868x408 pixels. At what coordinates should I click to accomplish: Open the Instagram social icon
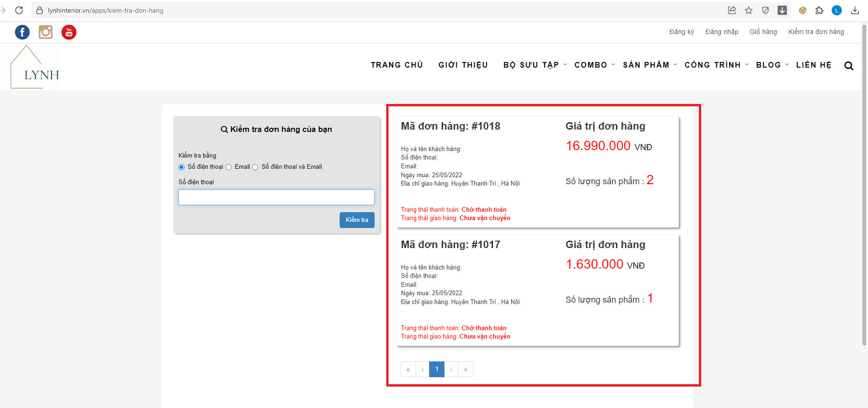tap(46, 32)
